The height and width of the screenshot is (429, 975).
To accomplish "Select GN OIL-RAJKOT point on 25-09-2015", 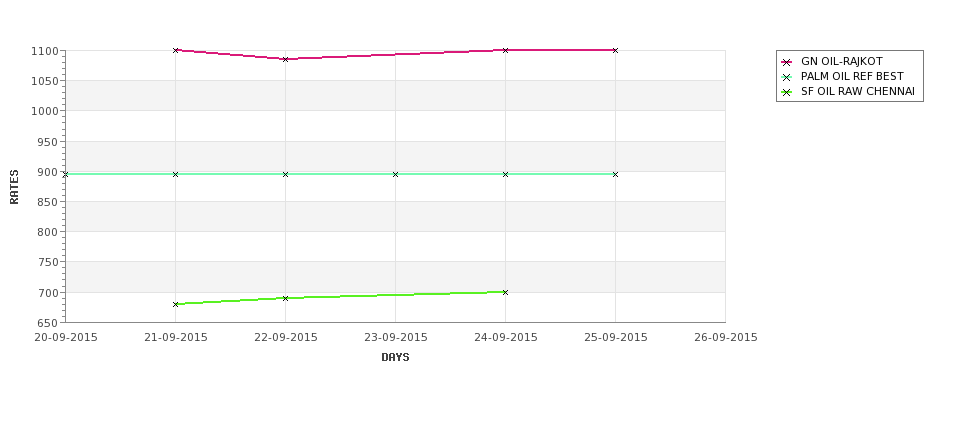I will tap(616, 50).
